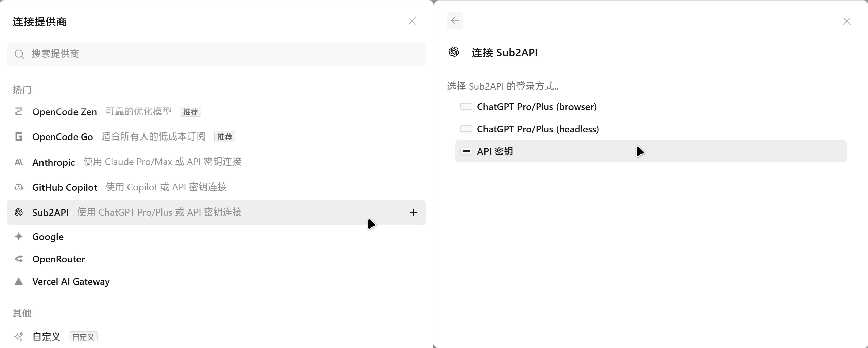This screenshot has height=348, width=868.
Task: Open the Sub2API provider entry
Action: 217,212
